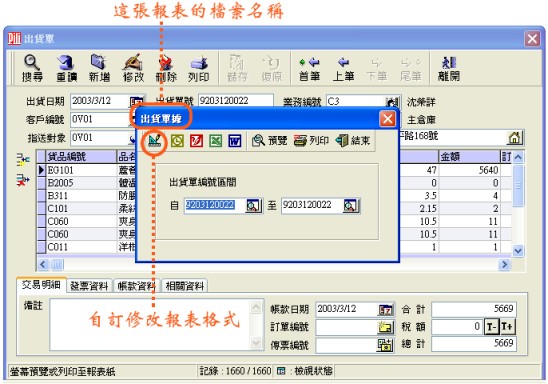The image size is (548, 384).
Task: Click the 客戶編號 field 0V01
Action: (100, 119)
